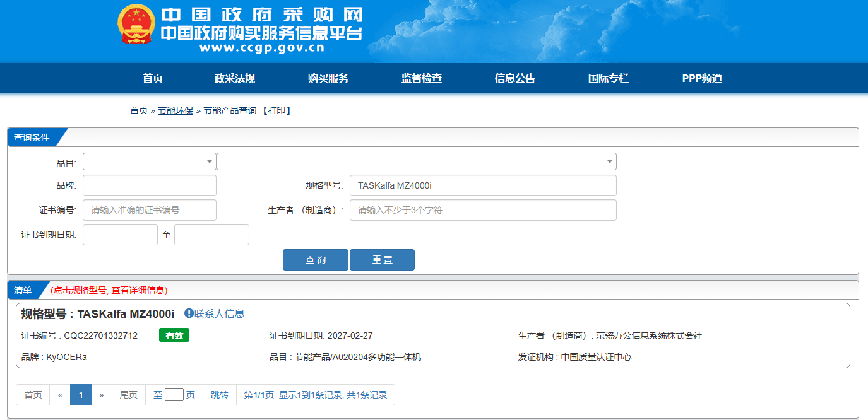The height and width of the screenshot is (420, 868).
Task: Click the national emblem logo in header
Action: click(136, 25)
